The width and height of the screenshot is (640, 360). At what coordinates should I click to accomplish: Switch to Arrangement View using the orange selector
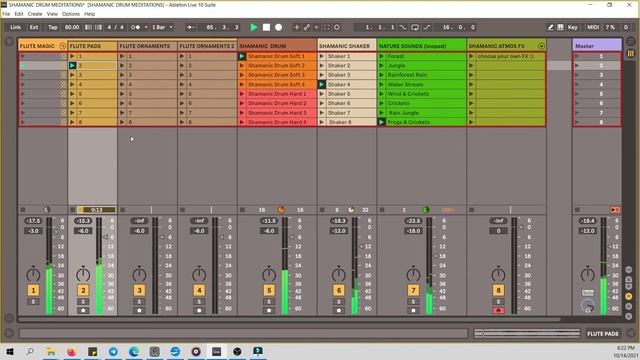click(x=631, y=53)
